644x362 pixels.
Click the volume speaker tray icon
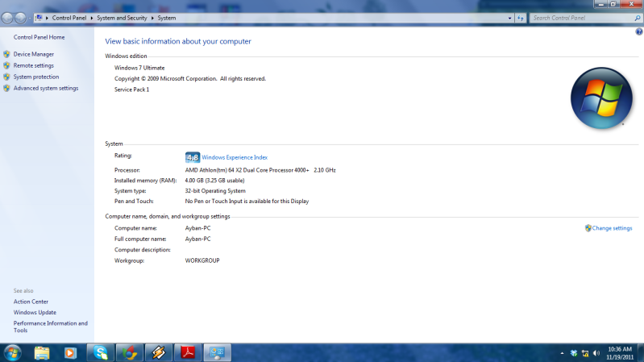pyautogui.click(x=596, y=353)
